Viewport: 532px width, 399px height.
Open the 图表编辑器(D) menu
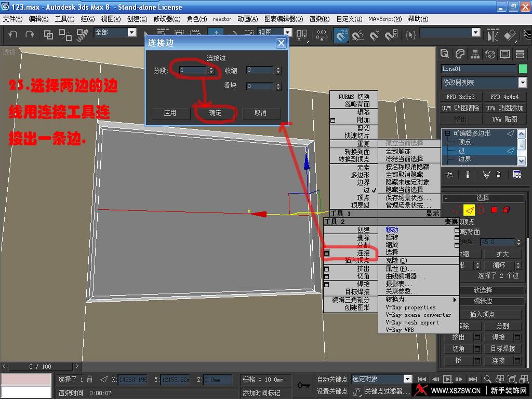point(284,19)
